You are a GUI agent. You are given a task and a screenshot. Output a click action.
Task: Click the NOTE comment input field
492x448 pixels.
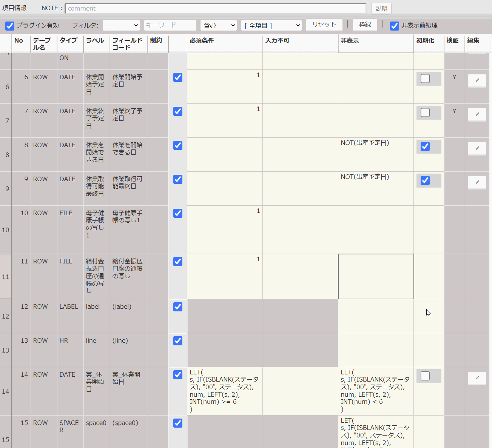pos(215,8)
